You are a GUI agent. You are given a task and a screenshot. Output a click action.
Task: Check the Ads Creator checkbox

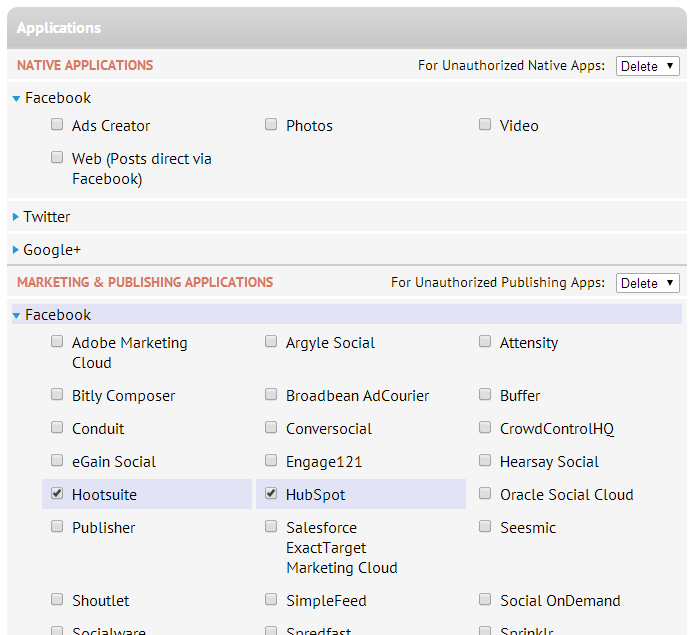[57, 124]
